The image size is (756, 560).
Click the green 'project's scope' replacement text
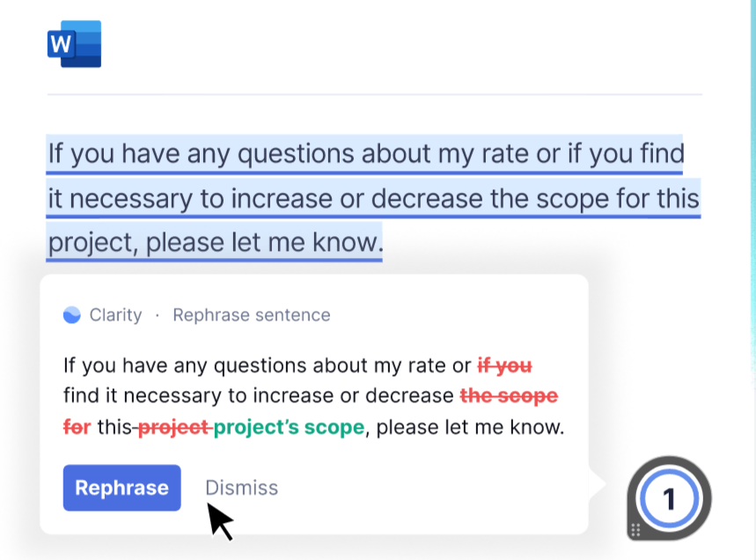(289, 427)
